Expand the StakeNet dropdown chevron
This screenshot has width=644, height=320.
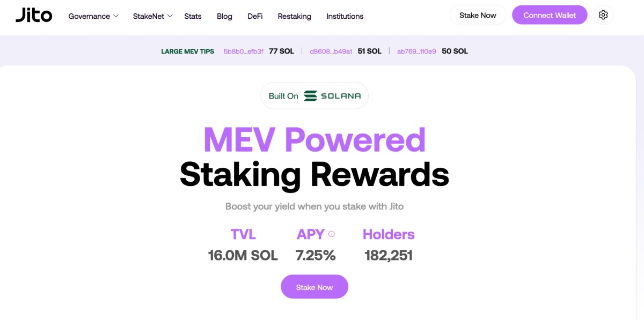(x=170, y=16)
